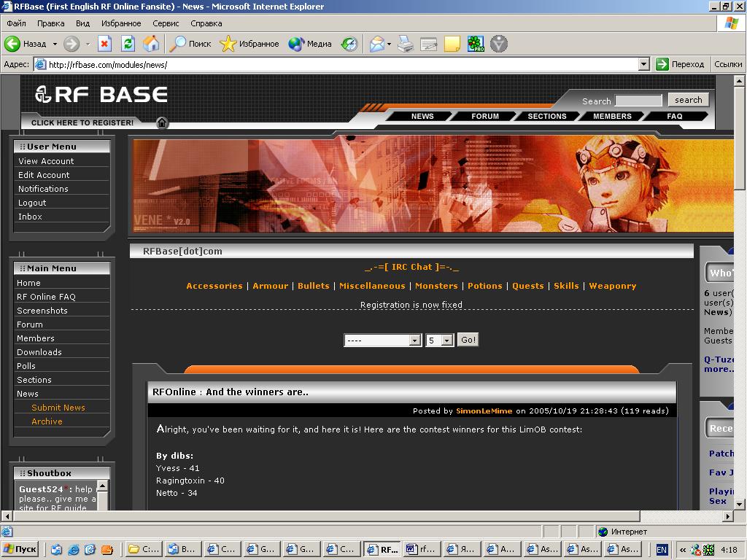Click the Edit page toolbar icon
Screen dimensions: 747x560
click(x=428, y=44)
